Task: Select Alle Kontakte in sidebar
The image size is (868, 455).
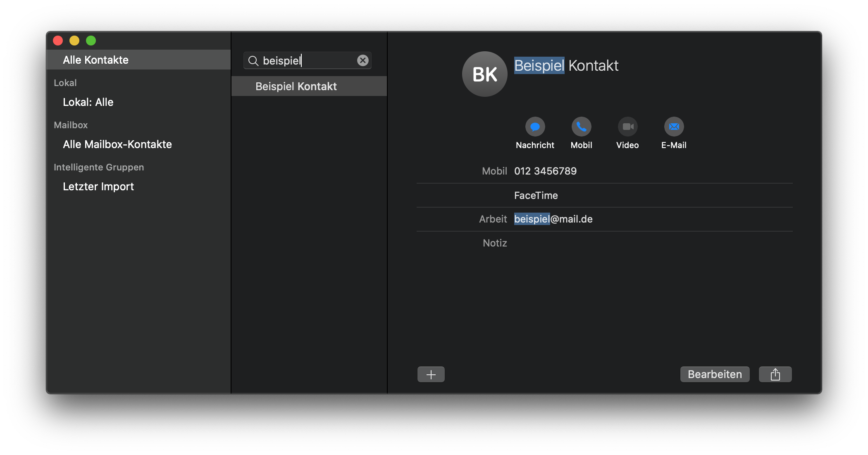Action: pyautogui.click(x=96, y=60)
